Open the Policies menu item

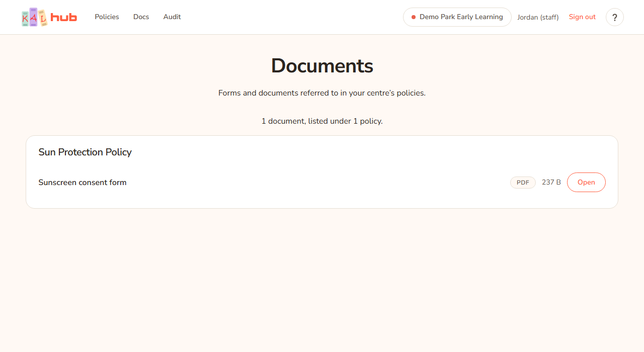click(x=107, y=17)
